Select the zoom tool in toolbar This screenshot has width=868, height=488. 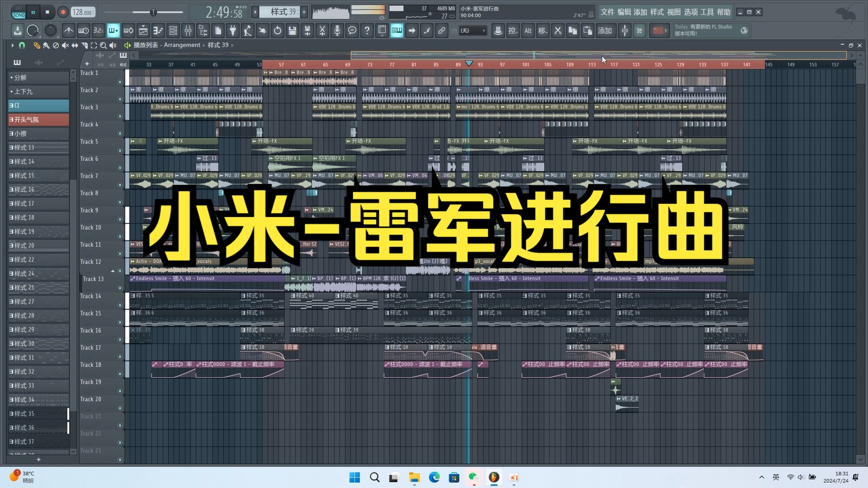[103, 45]
